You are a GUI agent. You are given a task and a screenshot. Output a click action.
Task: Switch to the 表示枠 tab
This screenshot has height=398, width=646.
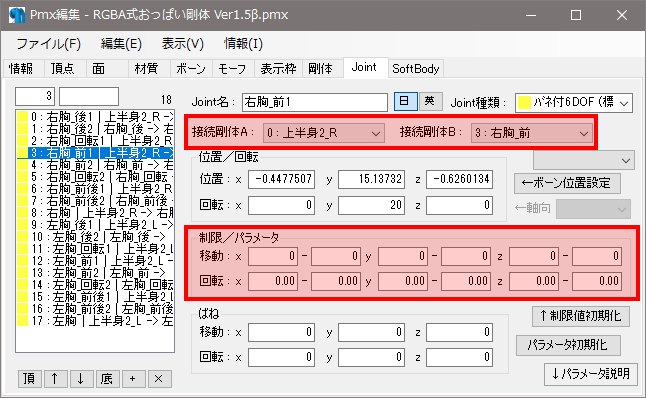click(x=279, y=68)
